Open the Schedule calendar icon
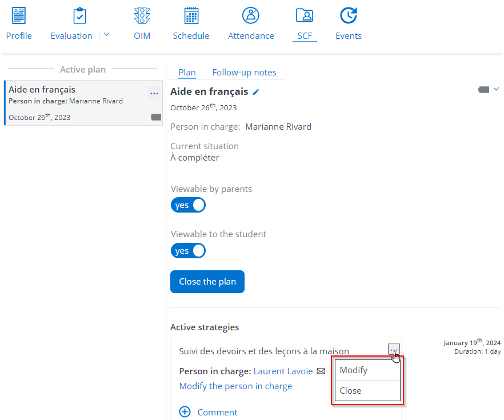The height and width of the screenshot is (420, 504). [191, 16]
